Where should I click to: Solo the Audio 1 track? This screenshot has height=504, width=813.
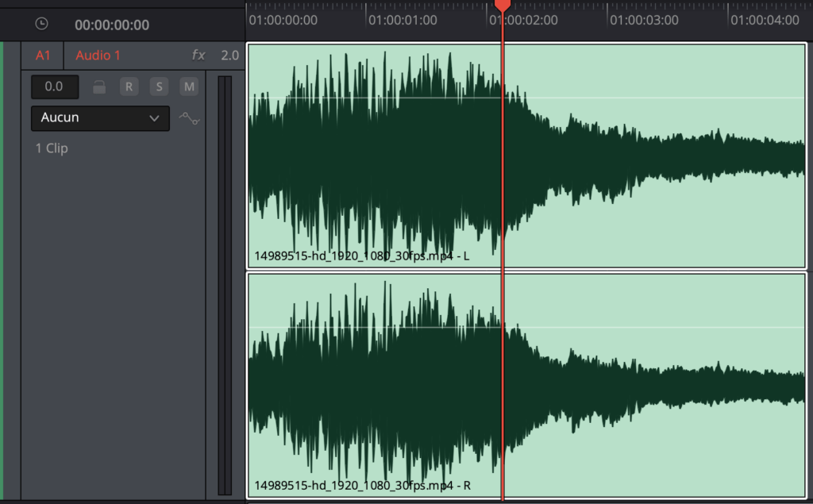pyautogui.click(x=159, y=87)
